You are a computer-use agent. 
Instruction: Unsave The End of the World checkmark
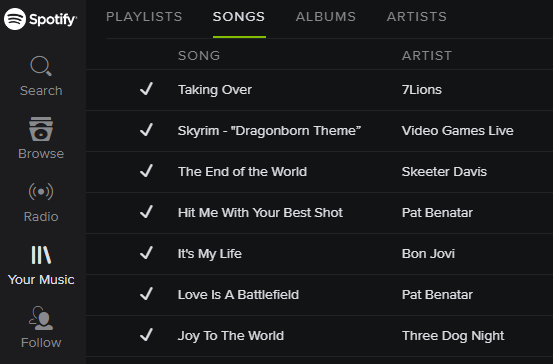tap(146, 171)
